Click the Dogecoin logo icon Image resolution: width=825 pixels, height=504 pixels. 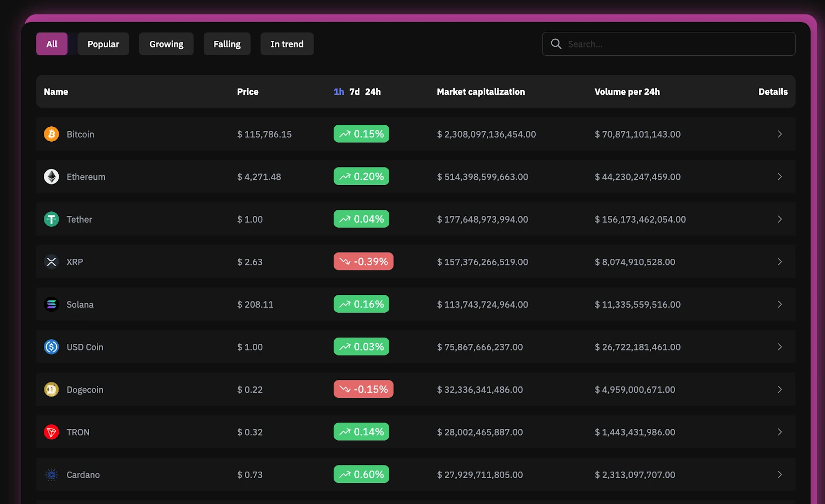[x=52, y=390]
